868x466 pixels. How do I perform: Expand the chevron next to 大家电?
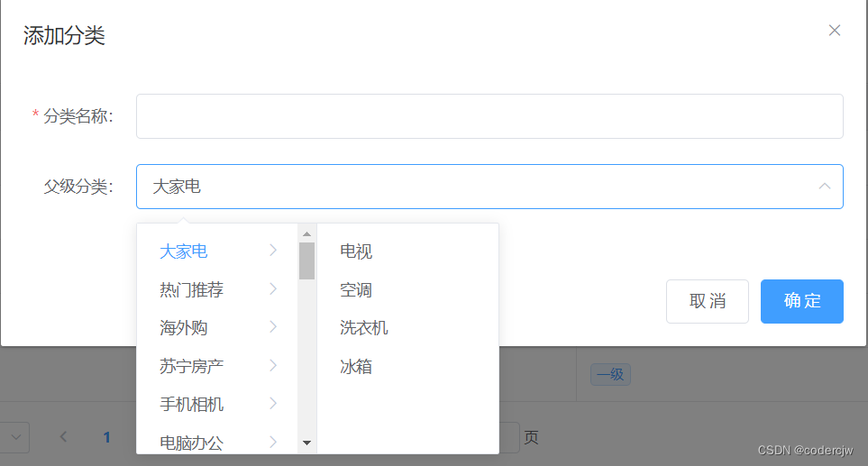273,251
